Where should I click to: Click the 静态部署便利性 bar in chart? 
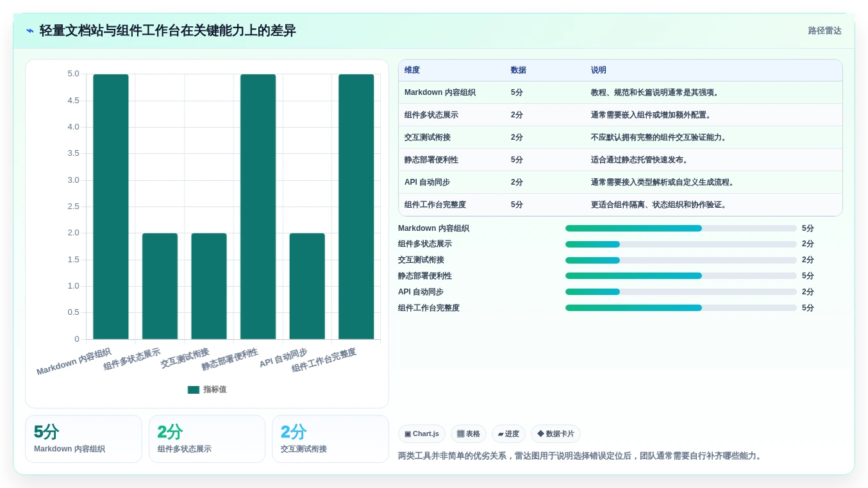click(258, 206)
